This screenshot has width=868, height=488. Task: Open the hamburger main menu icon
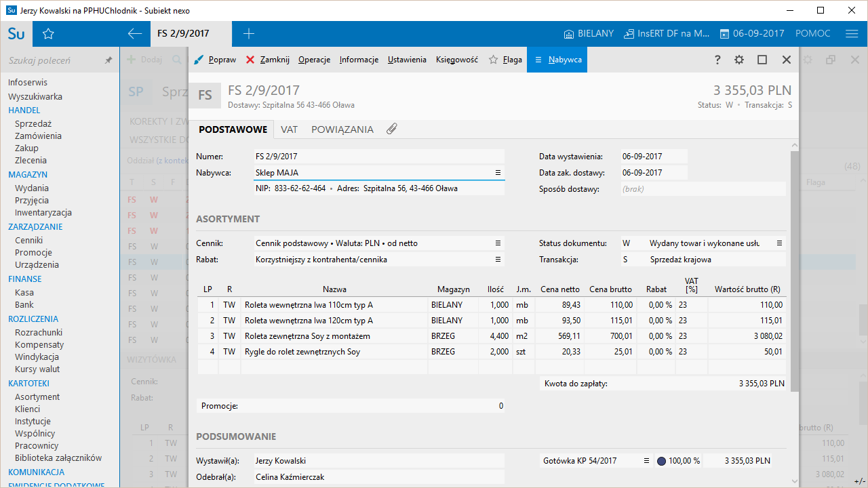click(852, 34)
